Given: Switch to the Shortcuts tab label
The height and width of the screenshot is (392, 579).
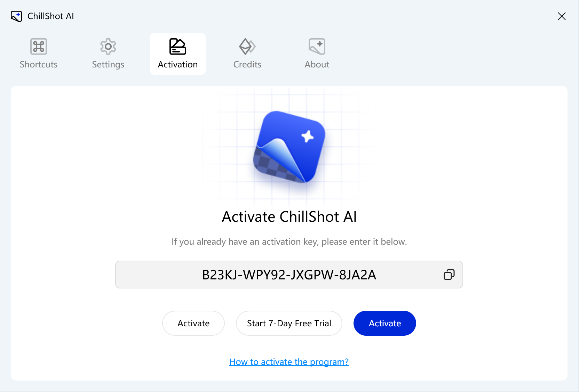Looking at the screenshot, I should (x=39, y=65).
